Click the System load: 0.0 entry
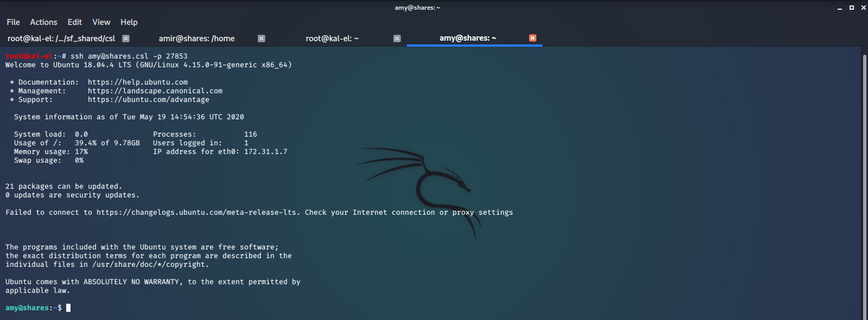Viewport: 868px width, 320px height. tap(51, 135)
